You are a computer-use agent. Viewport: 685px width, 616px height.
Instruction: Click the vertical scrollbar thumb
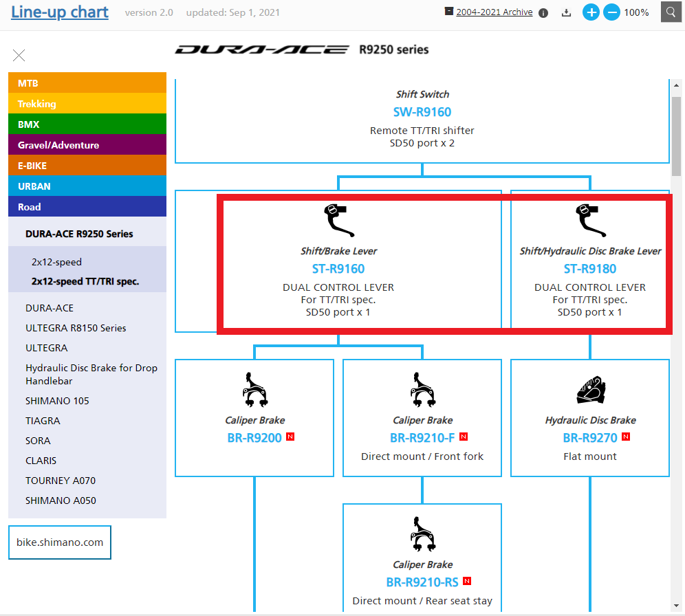(x=676, y=136)
